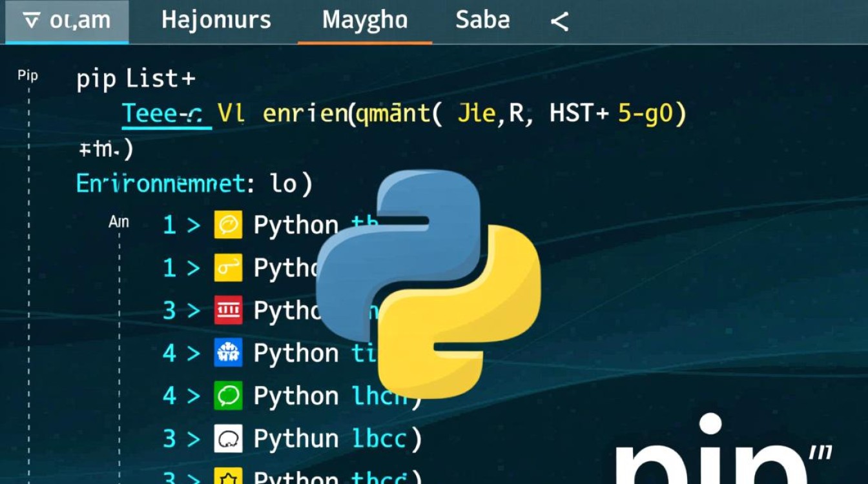Expand the Pythun lbcc) row chevron

(194, 439)
